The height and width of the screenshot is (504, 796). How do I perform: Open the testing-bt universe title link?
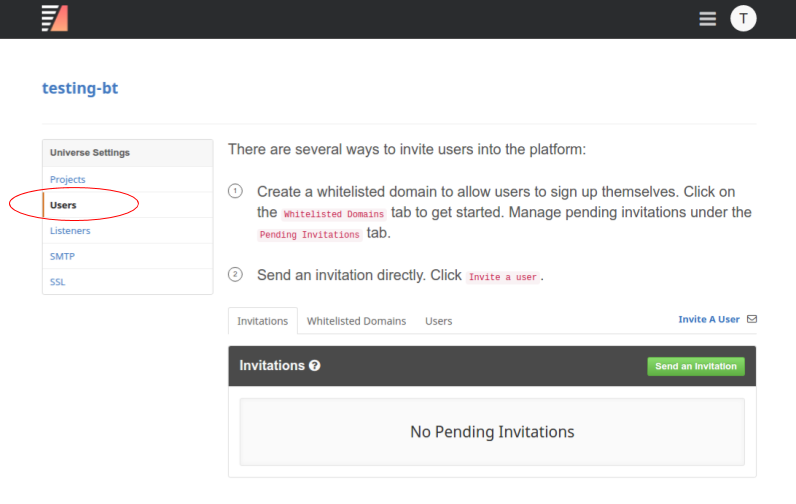tap(80, 88)
